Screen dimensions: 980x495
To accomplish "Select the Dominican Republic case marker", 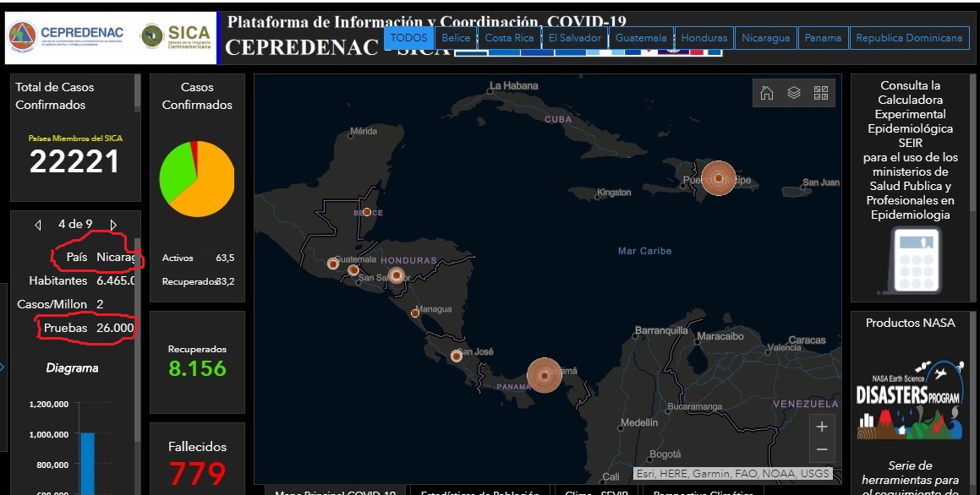I will click(x=719, y=178).
